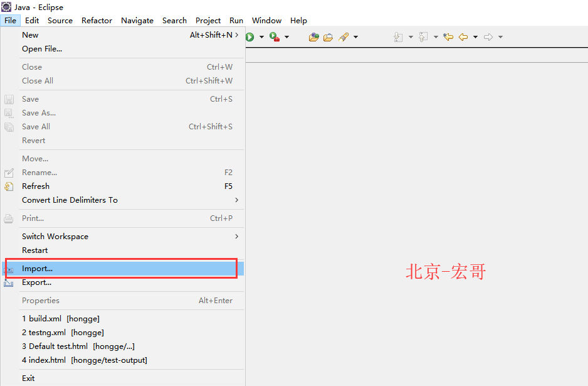588x386 pixels.
Task: Select Rename... in the File menu
Action: coord(123,173)
